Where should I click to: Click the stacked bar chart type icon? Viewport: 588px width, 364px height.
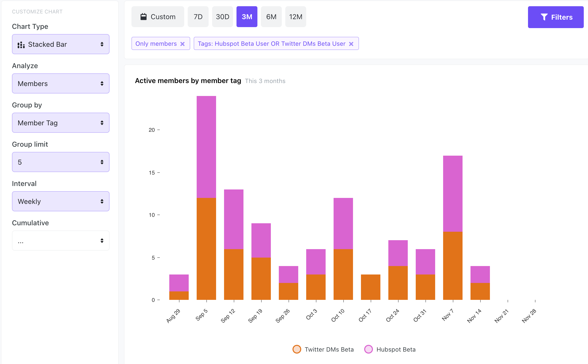pos(21,44)
